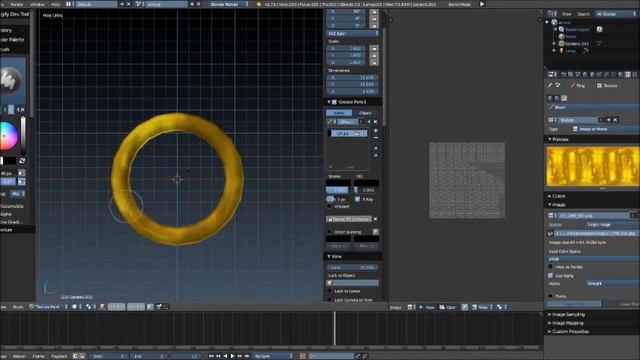The height and width of the screenshot is (360, 640).
Task: Move grease pencil layer up arrow
Action: pos(376,148)
